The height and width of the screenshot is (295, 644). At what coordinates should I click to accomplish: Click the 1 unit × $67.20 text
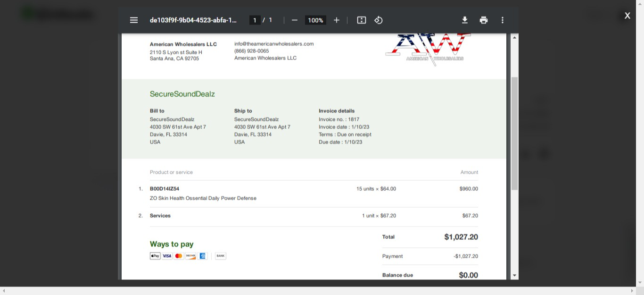[379, 216]
